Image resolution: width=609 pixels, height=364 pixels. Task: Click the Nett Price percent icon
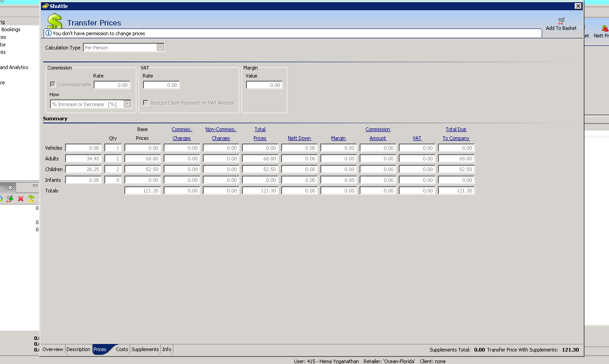pos(605,29)
